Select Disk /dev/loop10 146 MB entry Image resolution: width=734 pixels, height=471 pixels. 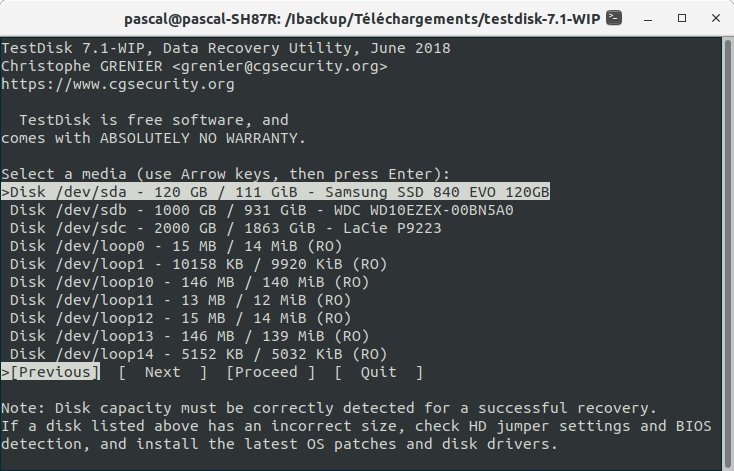[190, 282]
